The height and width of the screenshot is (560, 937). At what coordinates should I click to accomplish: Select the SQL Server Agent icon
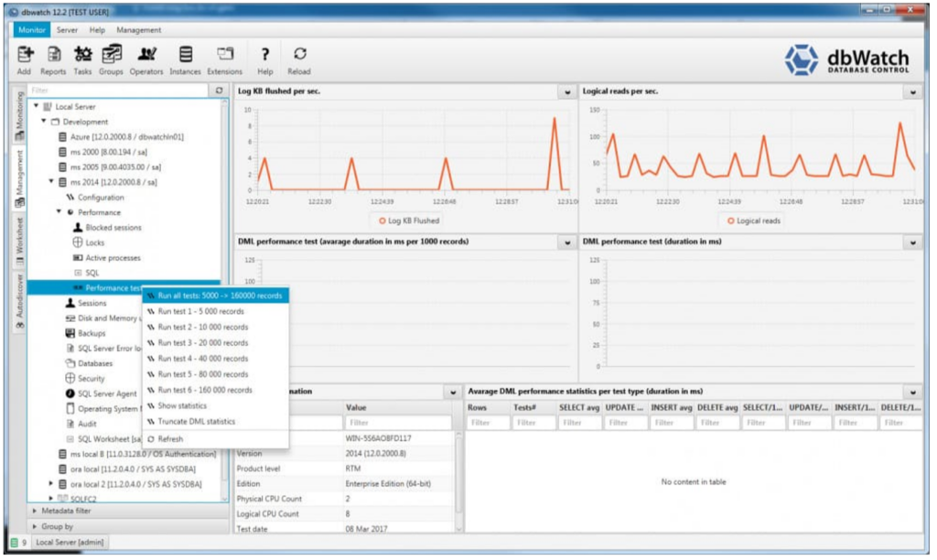tap(70, 393)
